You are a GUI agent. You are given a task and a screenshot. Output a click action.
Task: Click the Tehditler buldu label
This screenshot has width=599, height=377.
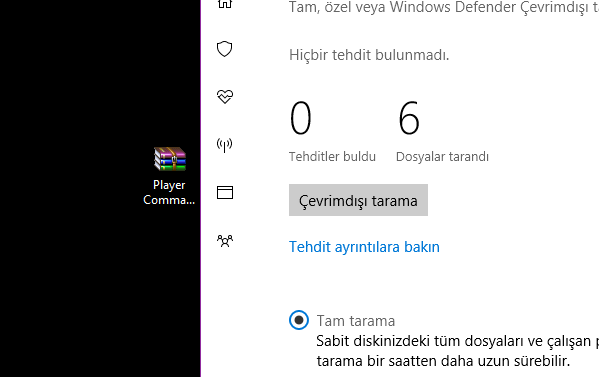pyautogui.click(x=332, y=157)
